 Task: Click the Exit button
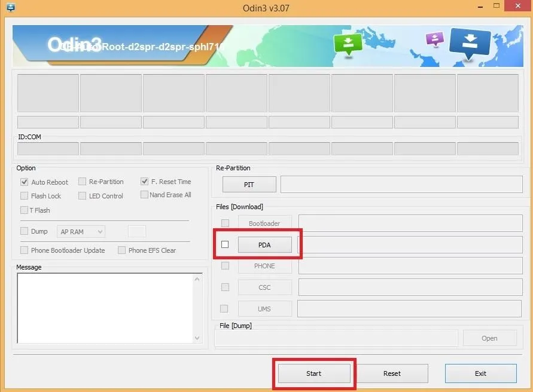[480, 373]
